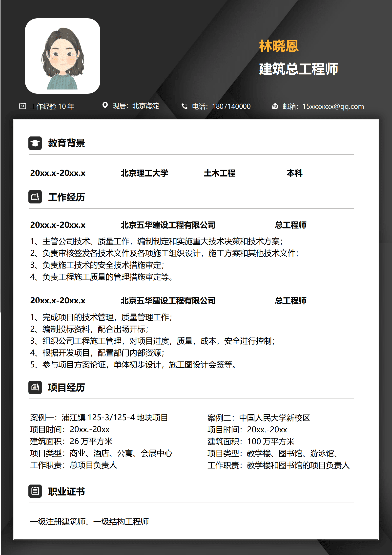
Task: Click the major 土木工程
Action: pyautogui.click(x=219, y=173)
